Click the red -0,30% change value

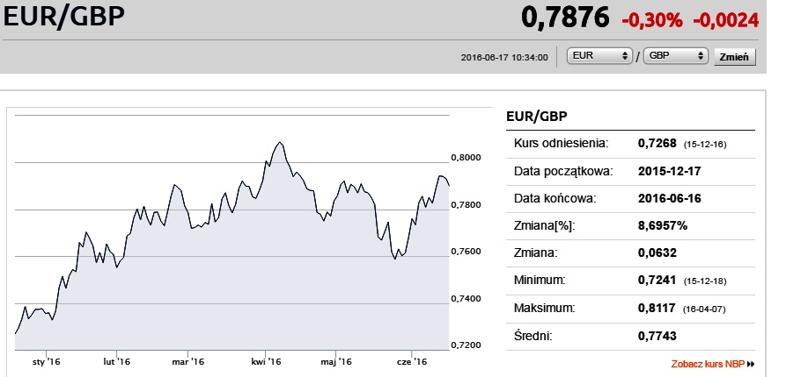click(x=652, y=20)
